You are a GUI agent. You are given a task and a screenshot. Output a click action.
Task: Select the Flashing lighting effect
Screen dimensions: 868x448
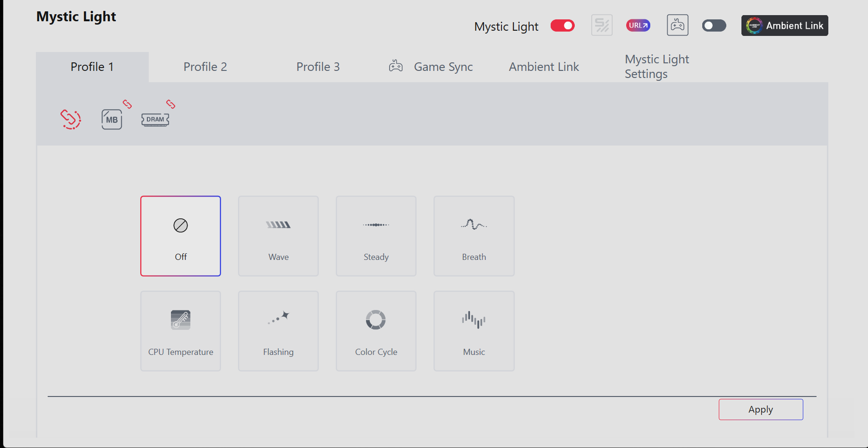click(x=279, y=331)
